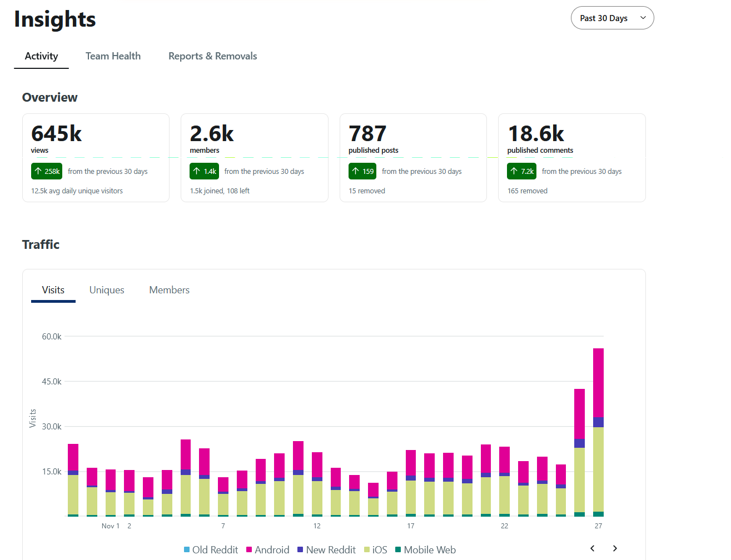Click the 645k views overview card

click(x=96, y=157)
